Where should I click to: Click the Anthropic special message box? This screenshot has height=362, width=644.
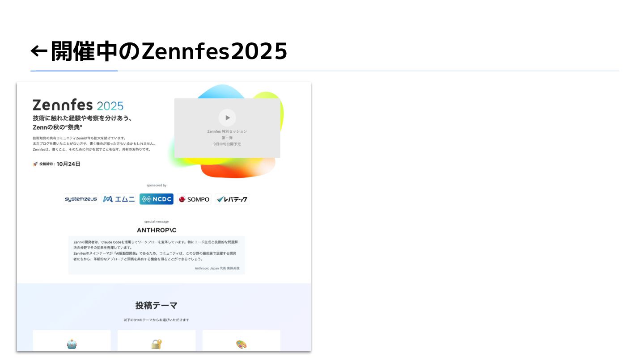[x=157, y=255]
